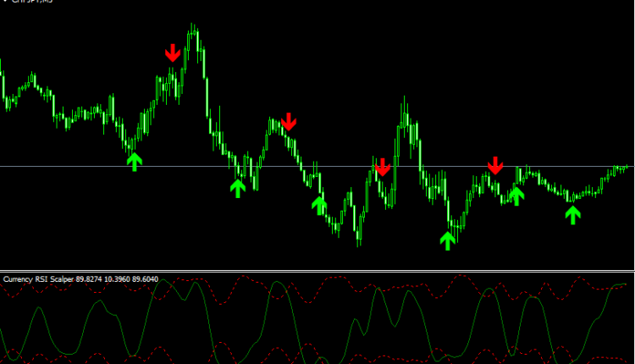Select the last red down arrow signal

tap(495, 164)
